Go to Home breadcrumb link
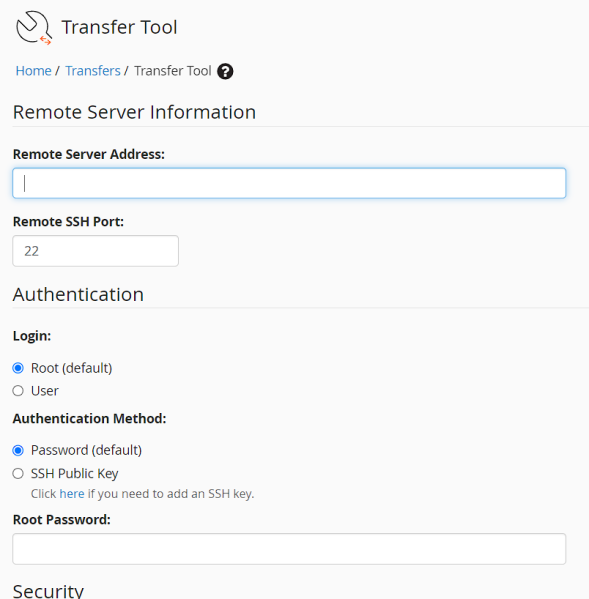This screenshot has width=589, height=599. click(x=33, y=71)
